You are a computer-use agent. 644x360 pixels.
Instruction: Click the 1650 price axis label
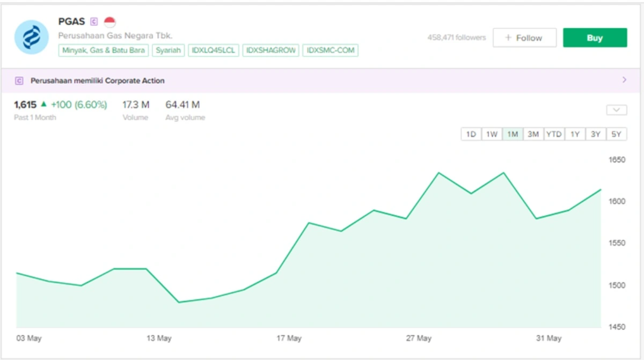coord(617,160)
